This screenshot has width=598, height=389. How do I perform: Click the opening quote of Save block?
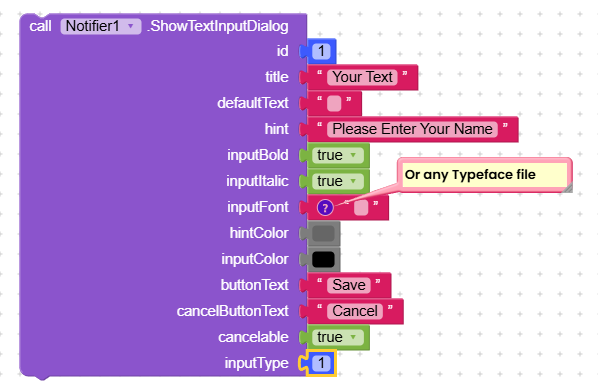(x=320, y=281)
